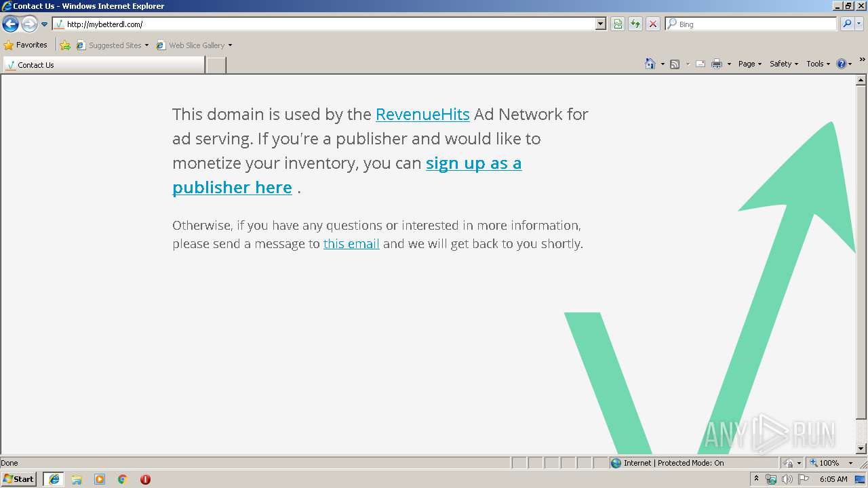Follow the RevenueHits link
The width and height of the screenshot is (868, 488).
tap(422, 114)
